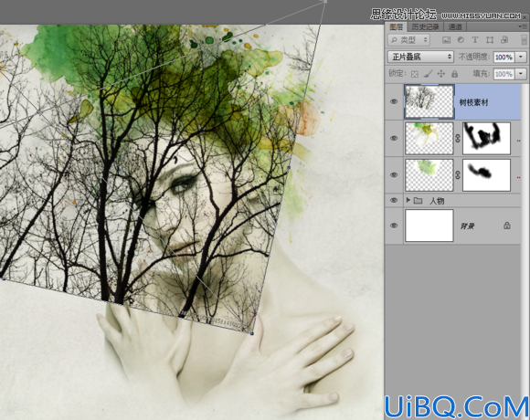Switch to the 图层 tab

pyautogui.click(x=397, y=26)
